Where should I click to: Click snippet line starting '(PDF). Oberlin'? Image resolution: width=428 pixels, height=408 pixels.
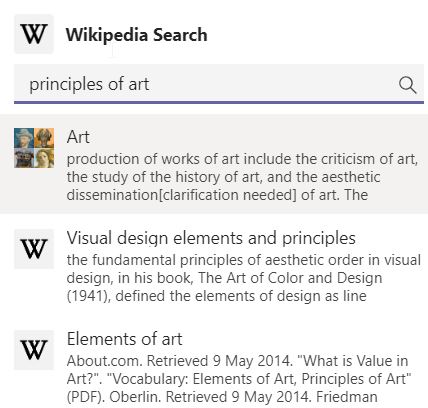(222, 397)
